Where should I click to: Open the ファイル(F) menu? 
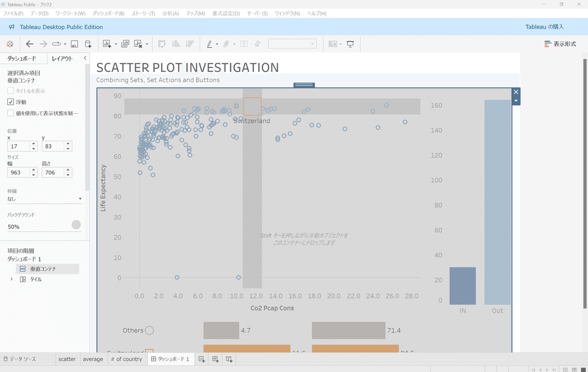(13, 13)
